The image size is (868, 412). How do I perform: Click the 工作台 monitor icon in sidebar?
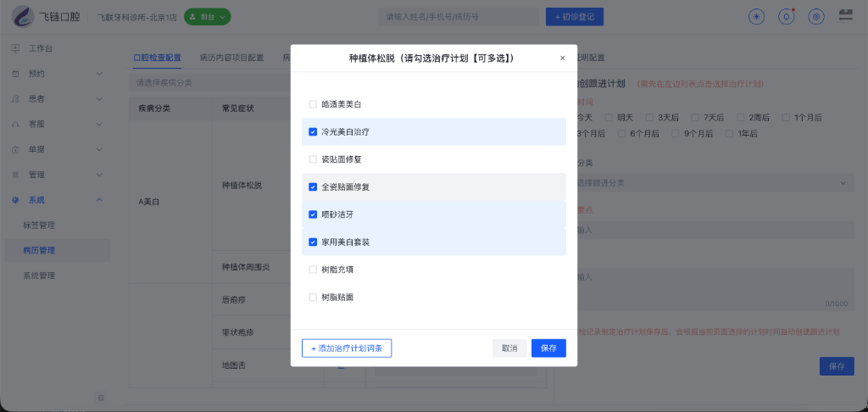coord(15,48)
